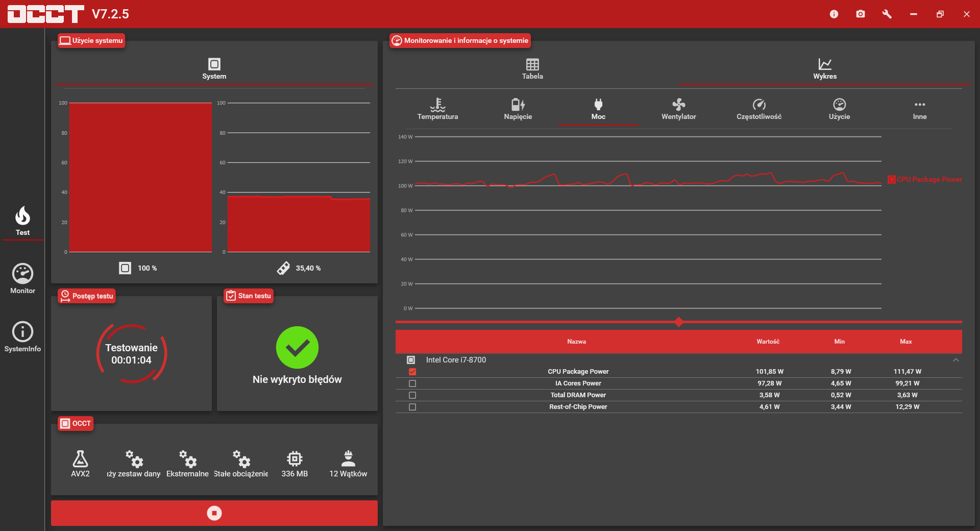Click the 336 MB memory icon
Viewport: 980px width, 531px height.
point(295,458)
